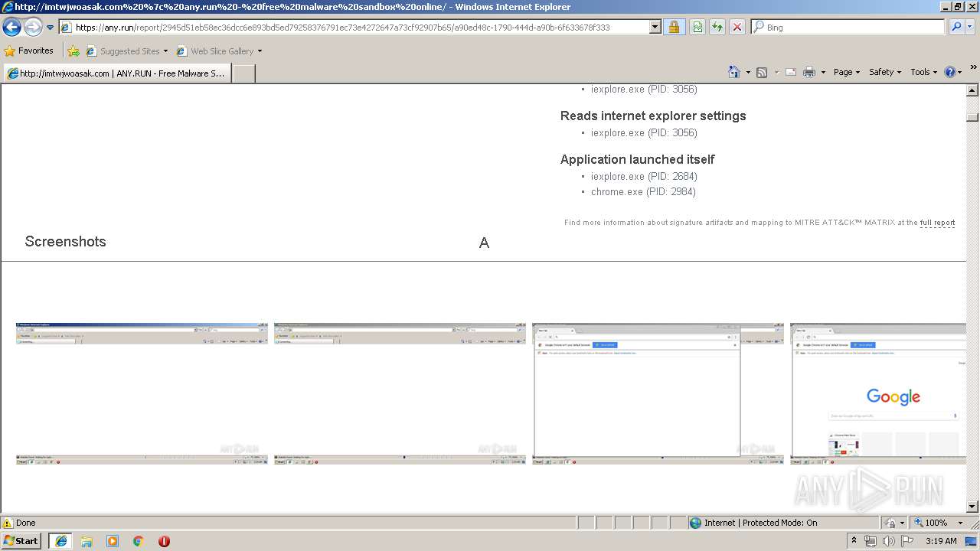Open the Help question mark menu

pyautogui.click(x=952, y=72)
